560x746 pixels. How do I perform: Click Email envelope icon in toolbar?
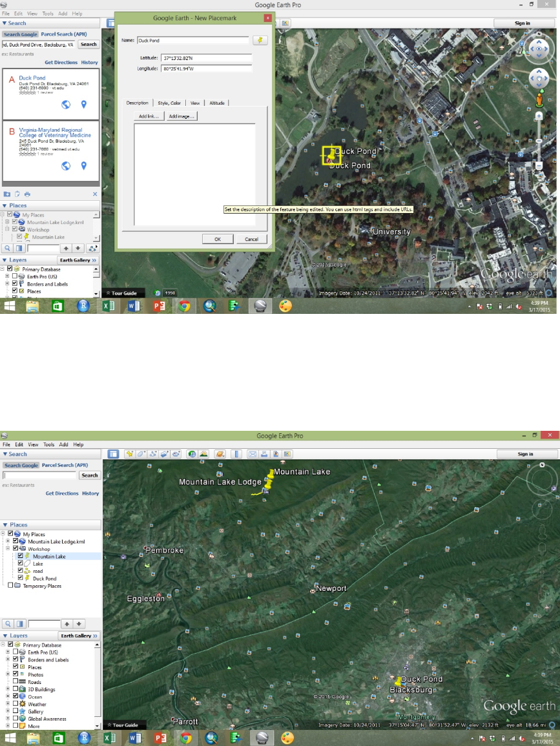point(253,454)
